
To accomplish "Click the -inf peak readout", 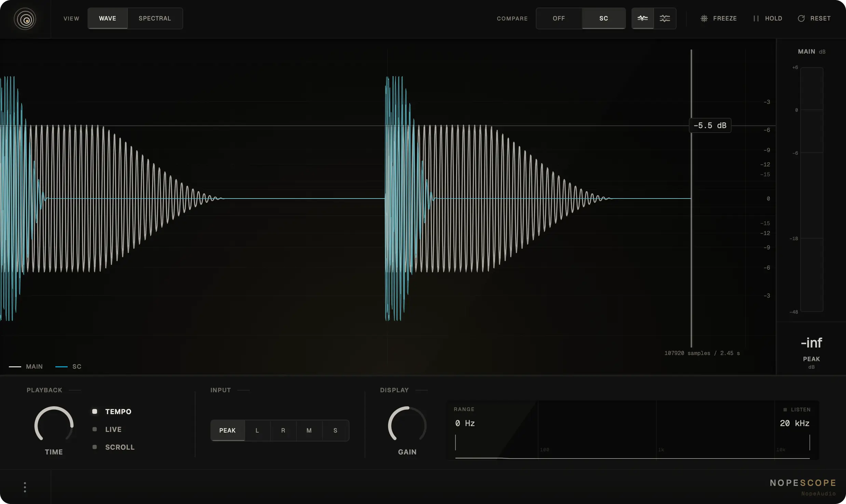I will coord(811,343).
